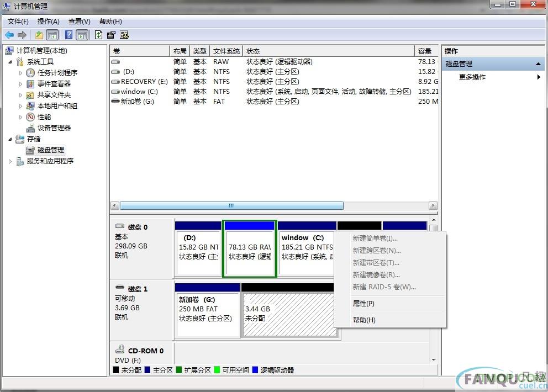548x392 pixels.
Task: Select RECOVERY (E:) row in volume list
Action: [274, 81]
